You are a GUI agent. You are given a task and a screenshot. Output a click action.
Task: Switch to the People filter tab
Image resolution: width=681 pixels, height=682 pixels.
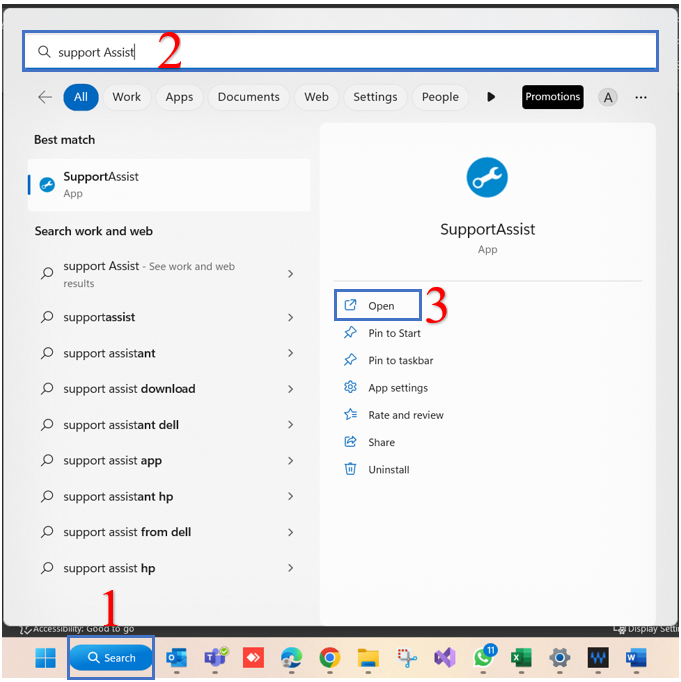(x=440, y=97)
